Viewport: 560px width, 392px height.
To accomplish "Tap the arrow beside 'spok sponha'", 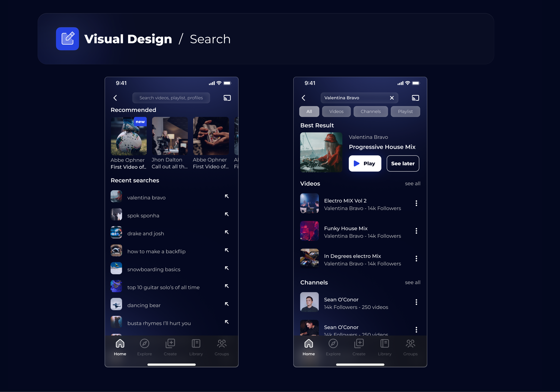I will pyautogui.click(x=227, y=214).
